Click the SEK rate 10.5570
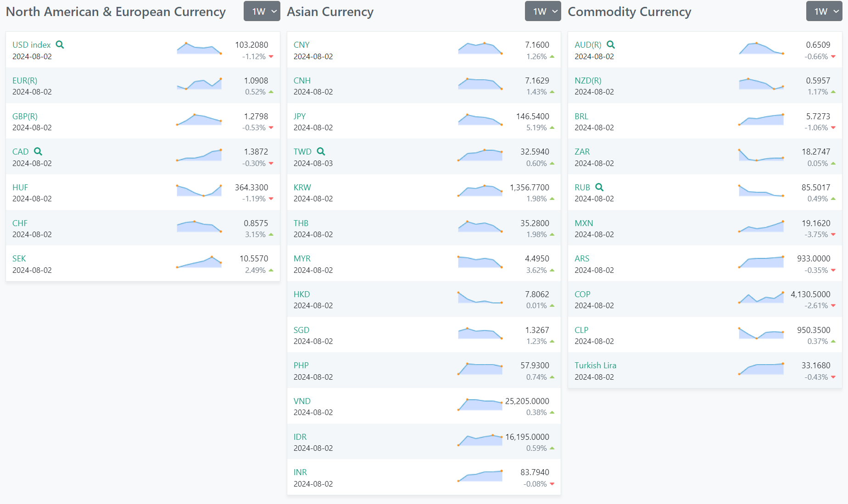 [x=254, y=258]
